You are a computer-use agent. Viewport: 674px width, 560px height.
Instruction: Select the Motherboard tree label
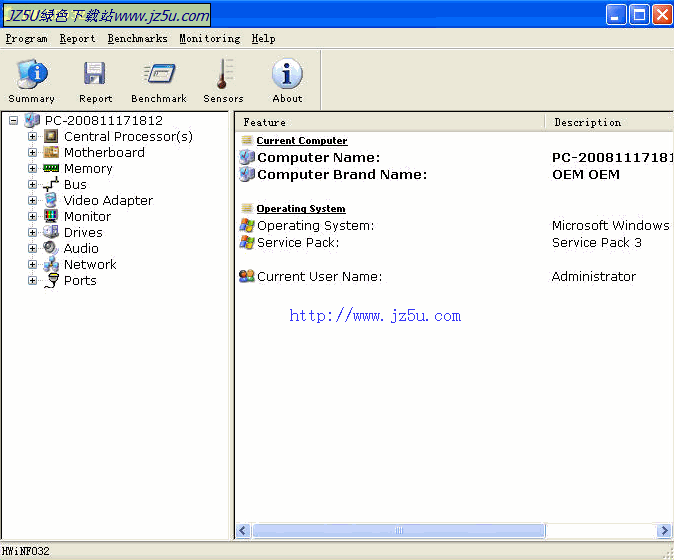(x=104, y=153)
